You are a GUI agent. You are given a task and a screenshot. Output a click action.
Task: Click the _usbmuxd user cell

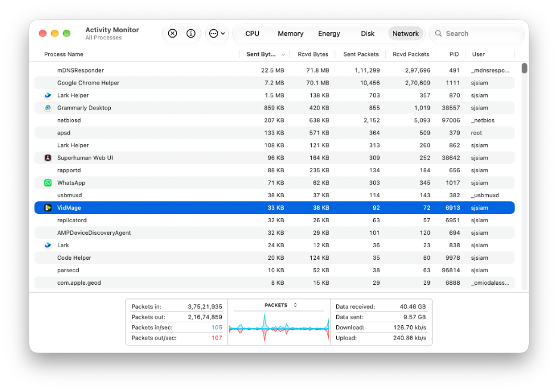pyautogui.click(x=485, y=195)
